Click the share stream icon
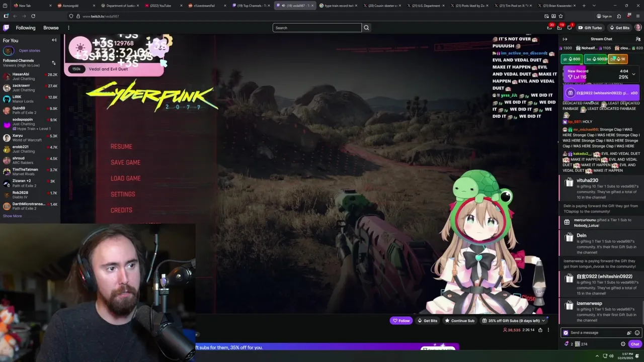 click(540, 330)
